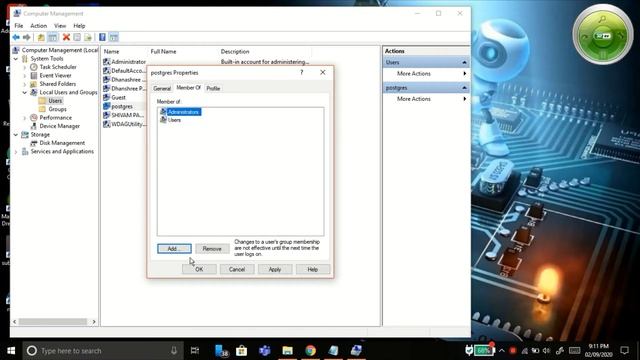Viewport: 640px width, 360px height.
Task: Confirm the dialog with OK
Action: 199,269
